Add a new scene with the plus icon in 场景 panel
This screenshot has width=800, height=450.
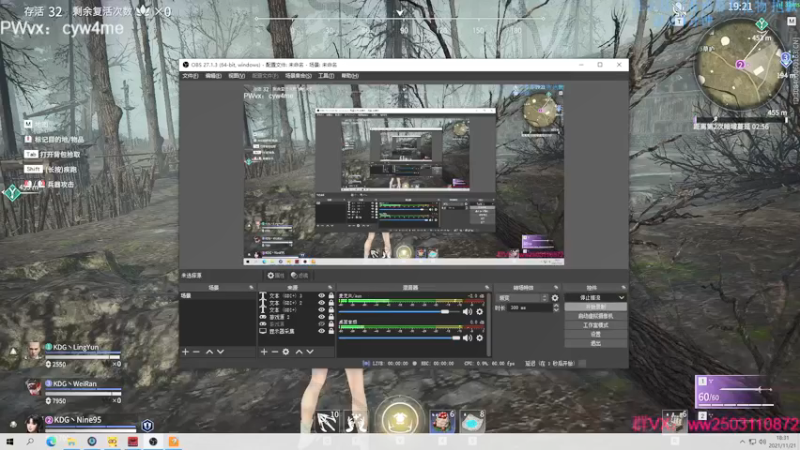point(185,352)
